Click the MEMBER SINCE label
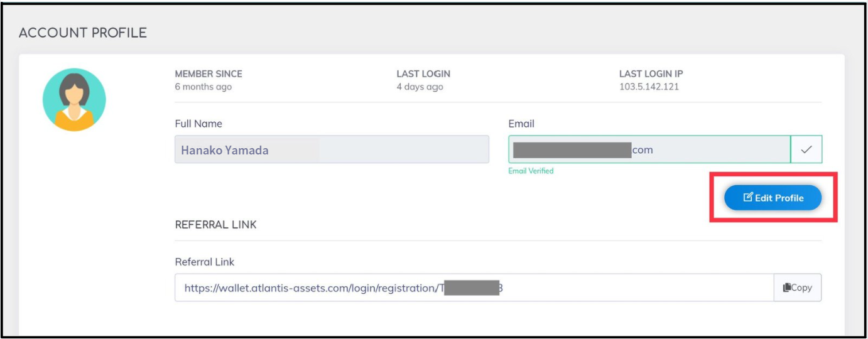The width and height of the screenshot is (868, 339). pos(209,74)
